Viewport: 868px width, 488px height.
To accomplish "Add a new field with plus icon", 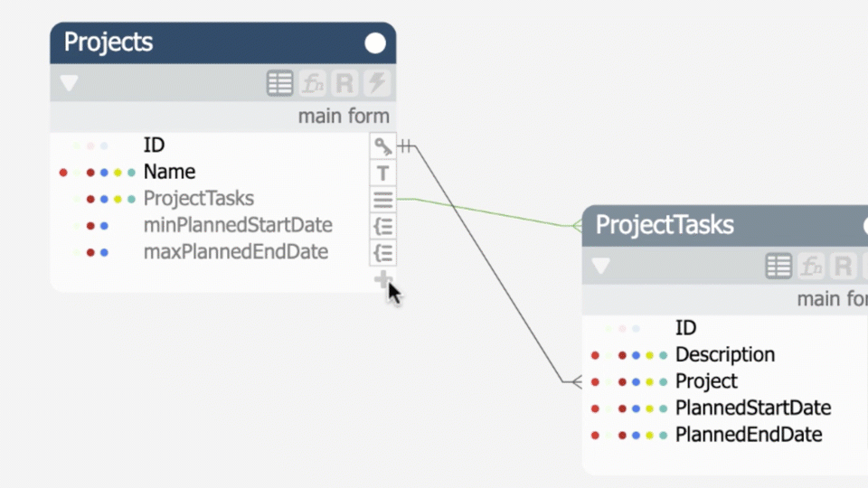I will click(x=383, y=280).
